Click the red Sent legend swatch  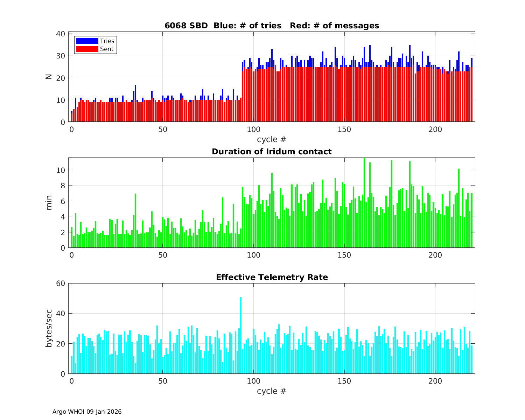coord(87,49)
